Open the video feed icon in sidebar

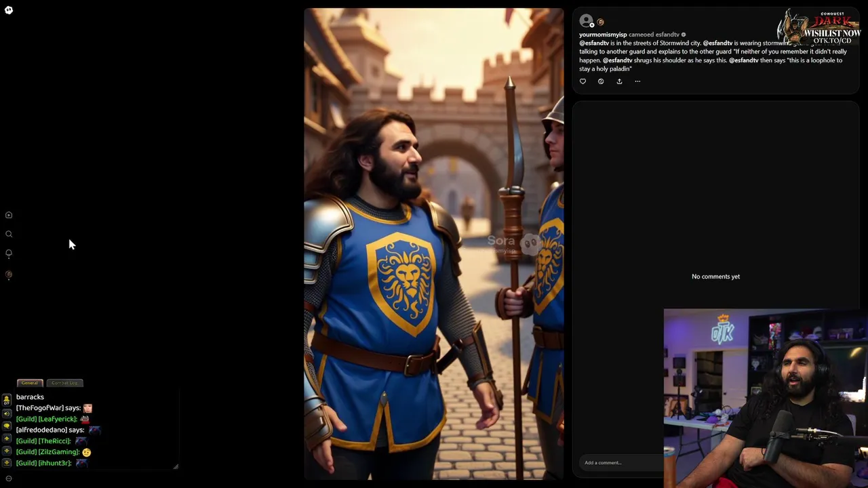tap(9, 215)
